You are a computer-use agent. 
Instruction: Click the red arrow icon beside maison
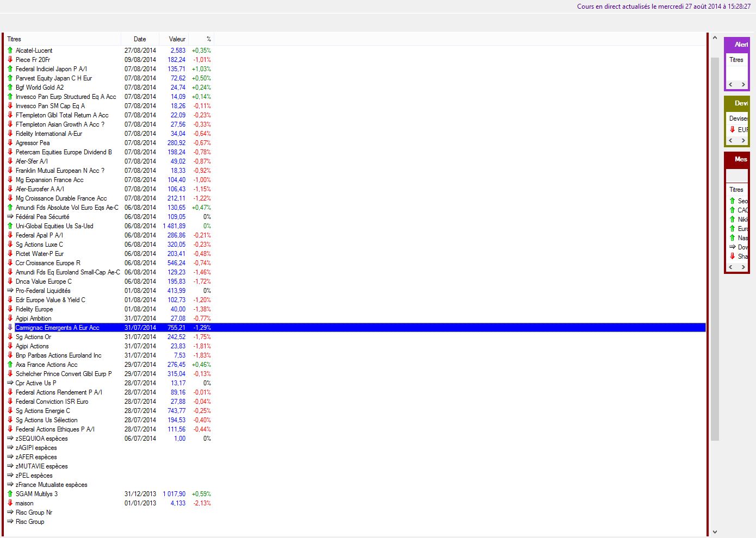10,503
